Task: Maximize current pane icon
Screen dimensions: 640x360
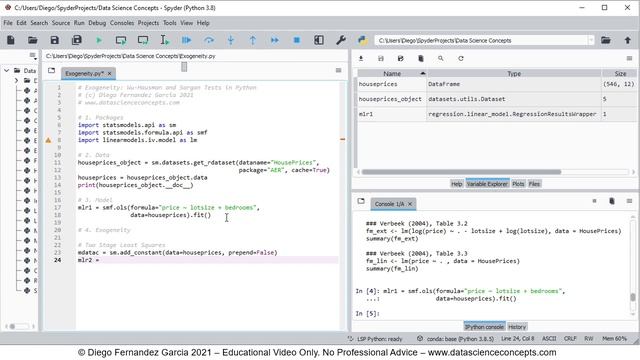Action: (319, 40)
